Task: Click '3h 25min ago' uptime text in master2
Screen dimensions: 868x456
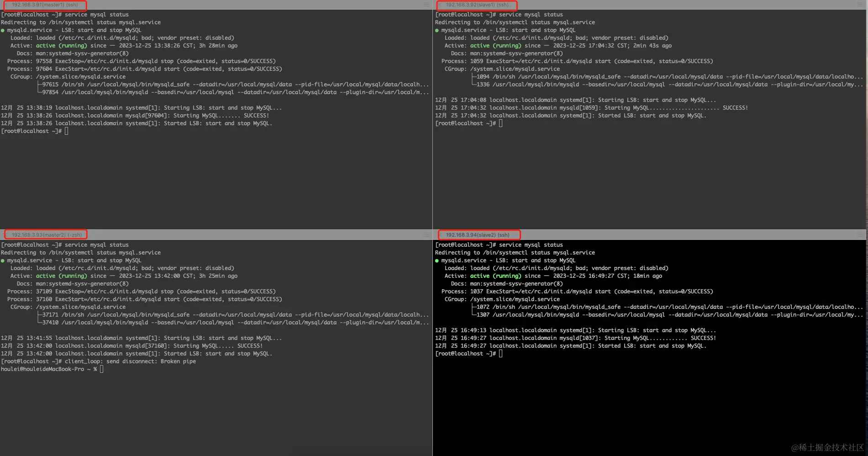Action: tap(218, 276)
